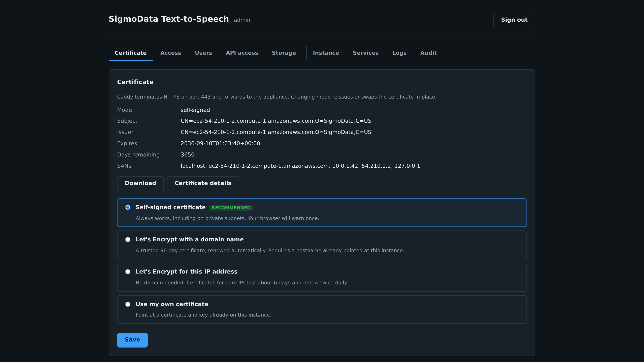Image resolution: width=644 pixels, height=362 pixels.
Task: Click the Subject CN value
Action: pyautogui.click(x=276, y=121)
